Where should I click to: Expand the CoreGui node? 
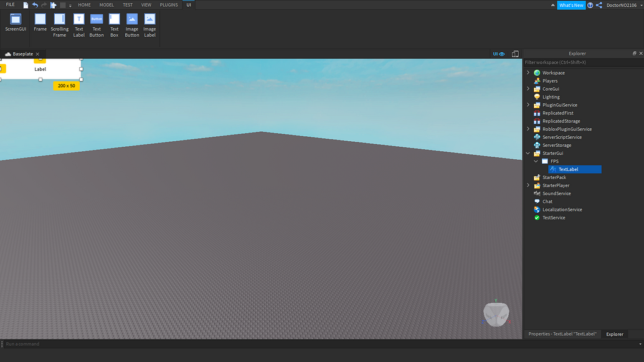click(x=528, y=88)
